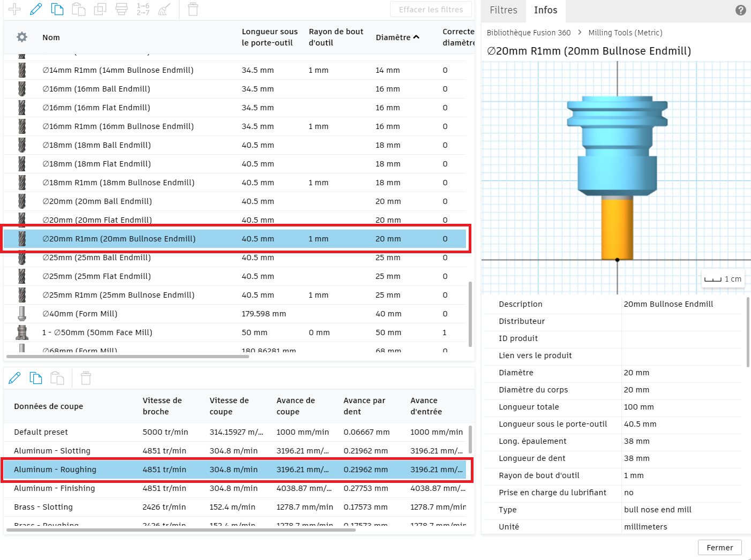Image resolution: width=751 pixels, height=560 pixels.
Task: Copy cutting data preset with lower copy icon
Action: click(x=36, y=378)
